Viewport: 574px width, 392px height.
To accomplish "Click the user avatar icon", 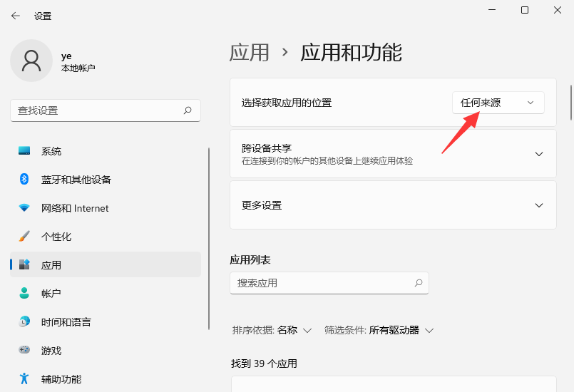I will pyautogui.click(x=31, y=61).
